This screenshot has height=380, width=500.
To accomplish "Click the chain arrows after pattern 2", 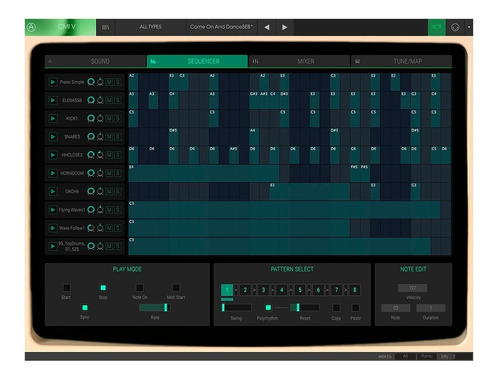I will click(254, 290).
